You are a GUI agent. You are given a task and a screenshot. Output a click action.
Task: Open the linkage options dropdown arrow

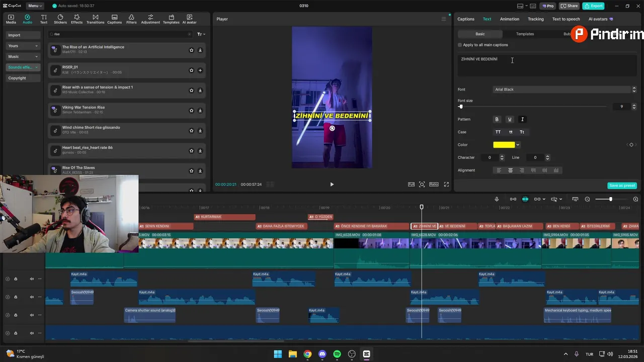click(x=544, y=199)
